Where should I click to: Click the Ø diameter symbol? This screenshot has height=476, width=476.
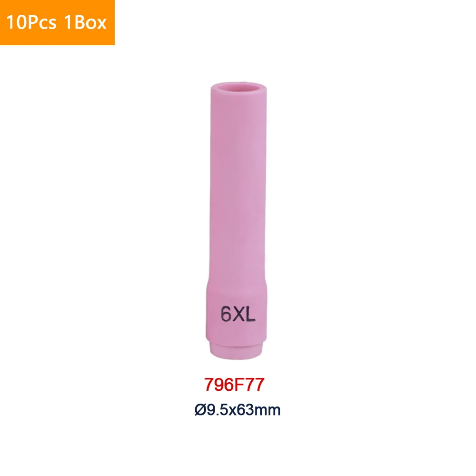[200, 410]
